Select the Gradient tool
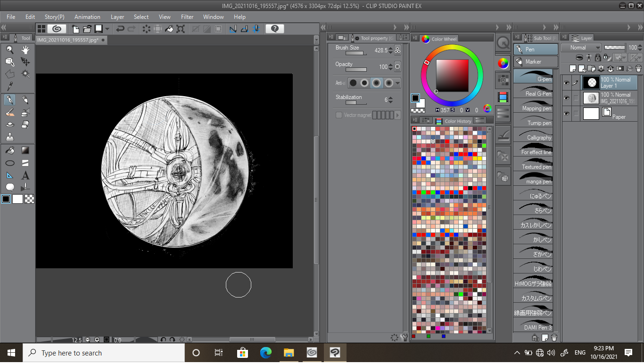Viewport: 644px width, 364px height. (x=25, y=150)
